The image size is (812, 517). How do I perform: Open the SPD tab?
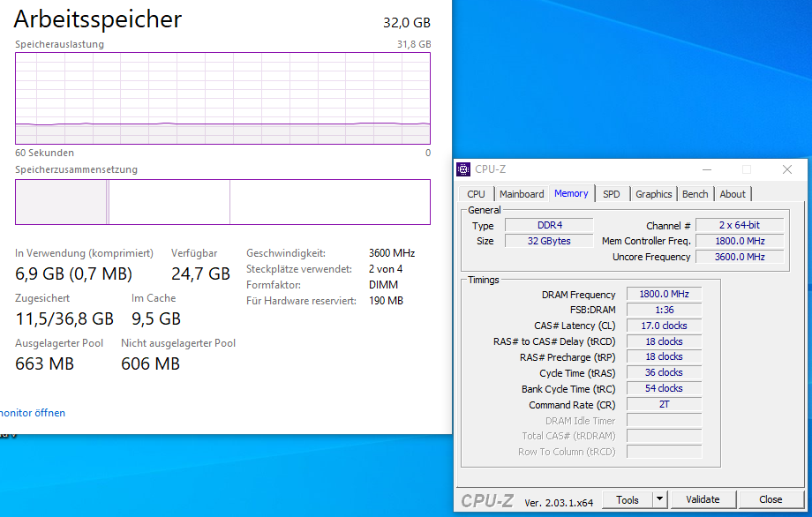click(x=611, y=194)
